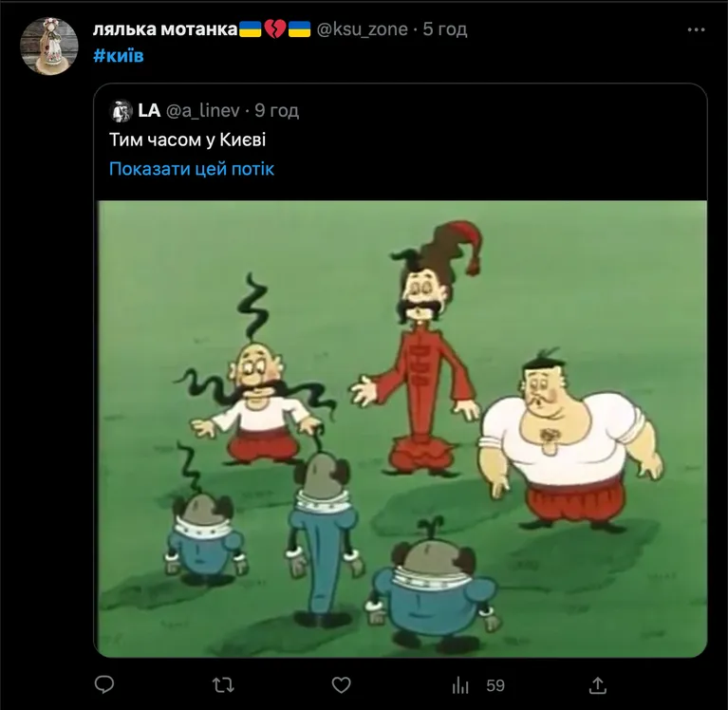Open the @ksu_zone handle
This screenshot has height=710, width=728.
tap(362, 29)
